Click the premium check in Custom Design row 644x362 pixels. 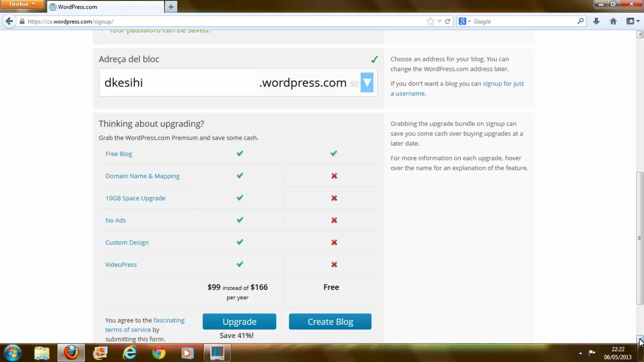click(x=240, y=242)
